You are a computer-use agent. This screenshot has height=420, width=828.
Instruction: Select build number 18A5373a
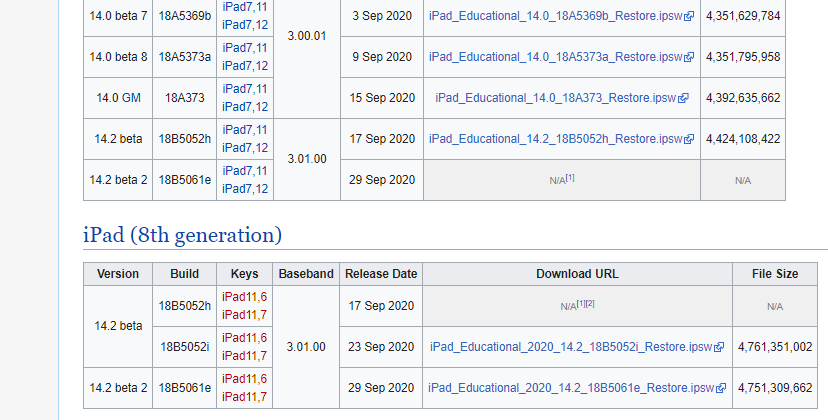click(184, 57)
